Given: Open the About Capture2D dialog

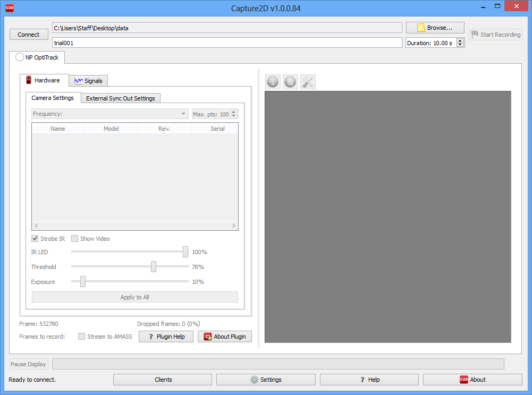Looking at the screenshot, I should [472, 380].
